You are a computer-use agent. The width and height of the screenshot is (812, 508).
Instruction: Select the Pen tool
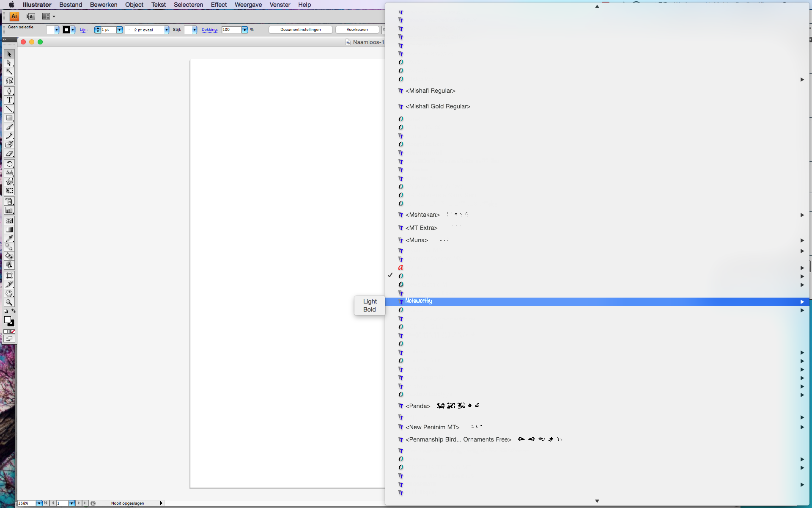point(9,91)
